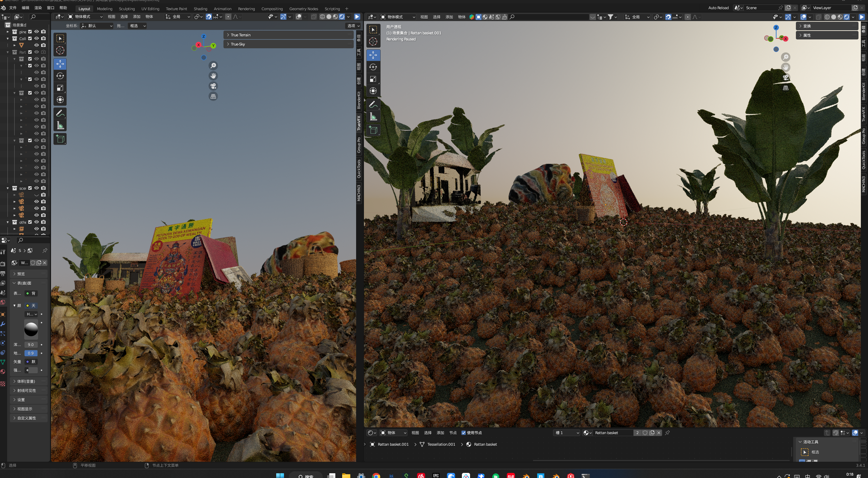Hide the Coll collection with eye icon
This screenshot has width=868, height=478.
[x=36, y=38]
